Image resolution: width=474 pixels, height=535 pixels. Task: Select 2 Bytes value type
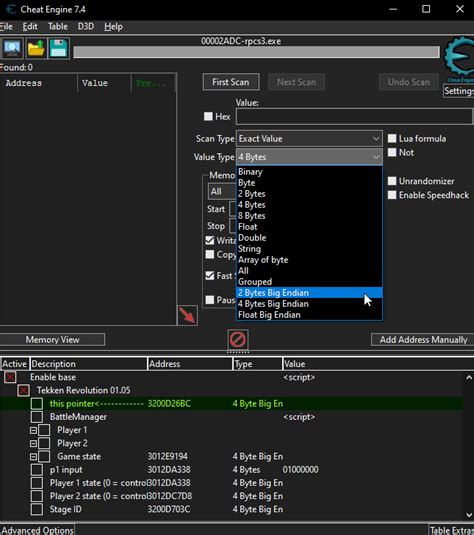point(309,193)
